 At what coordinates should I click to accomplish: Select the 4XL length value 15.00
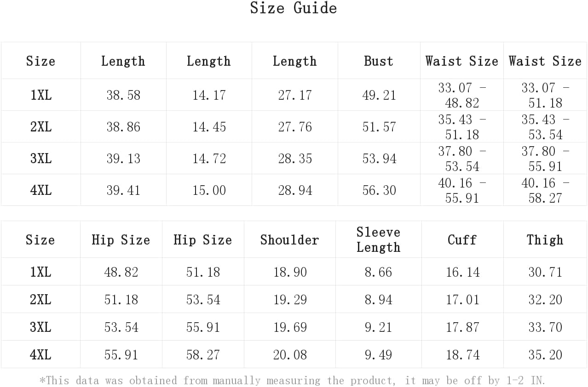[209, 190]
